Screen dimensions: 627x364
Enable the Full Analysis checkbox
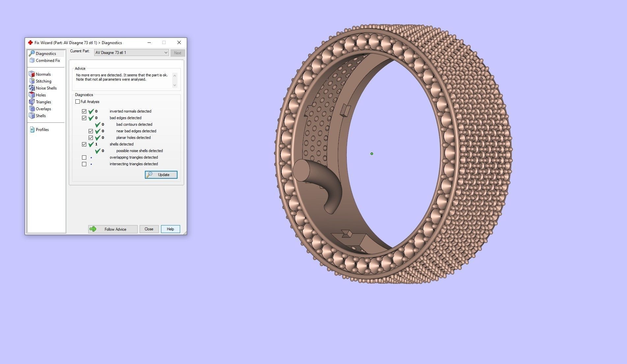pyautogui.click(x=78, y=102)
